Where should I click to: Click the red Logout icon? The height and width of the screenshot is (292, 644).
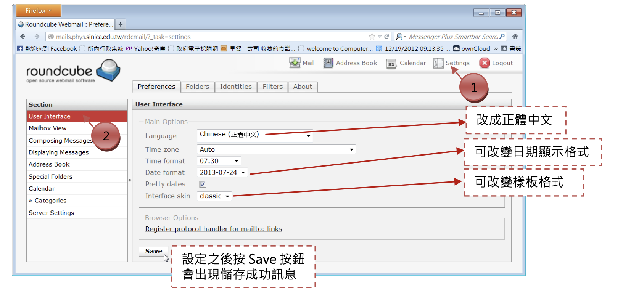click(x=485, y=63)
